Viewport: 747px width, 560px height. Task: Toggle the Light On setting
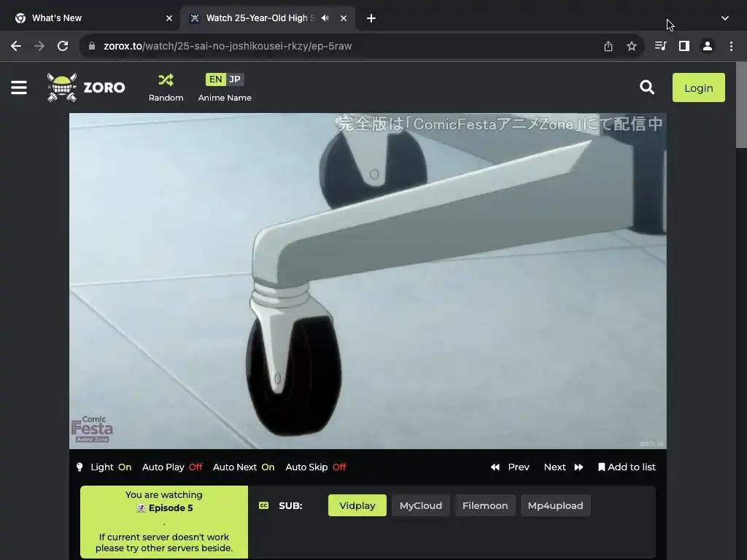pos(104,467)
